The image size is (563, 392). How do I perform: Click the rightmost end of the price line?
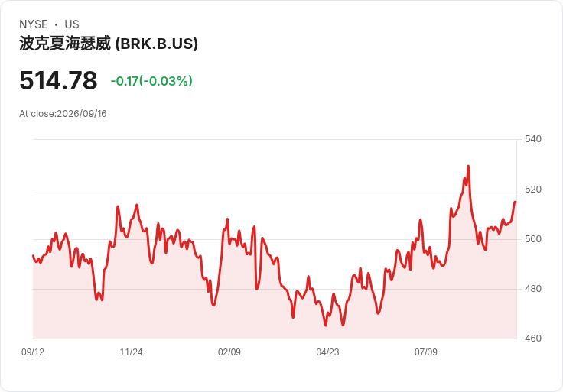click(516, 202)
